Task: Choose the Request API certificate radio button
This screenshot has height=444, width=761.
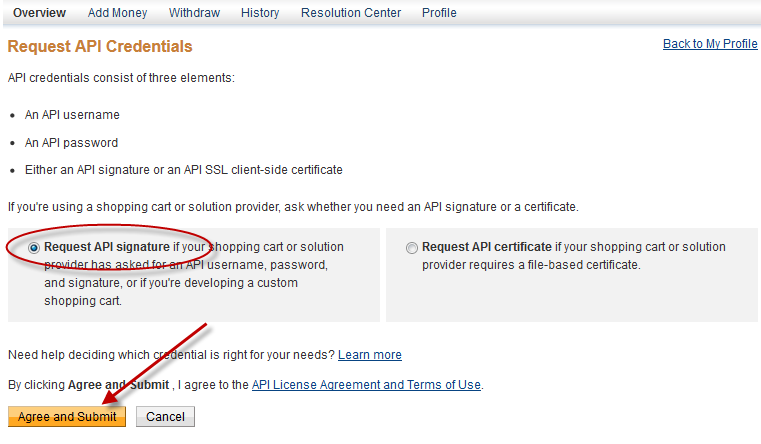Action: coord(412,248)
